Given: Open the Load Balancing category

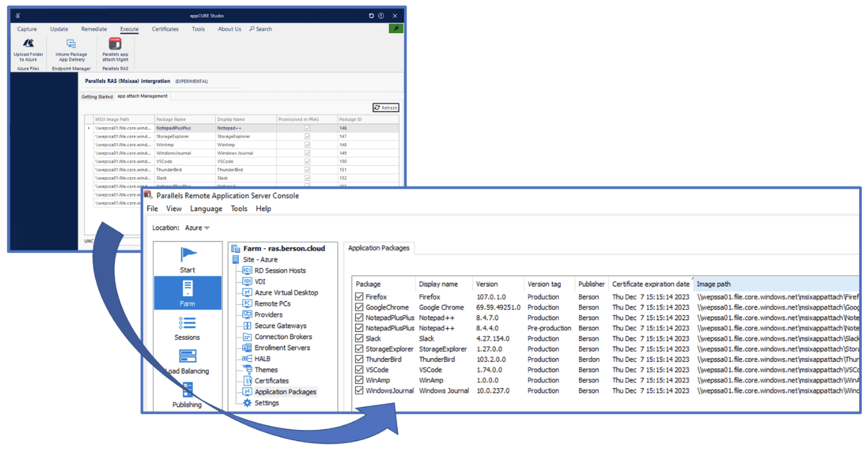Looking at the screenshot, I should point(188,361).
